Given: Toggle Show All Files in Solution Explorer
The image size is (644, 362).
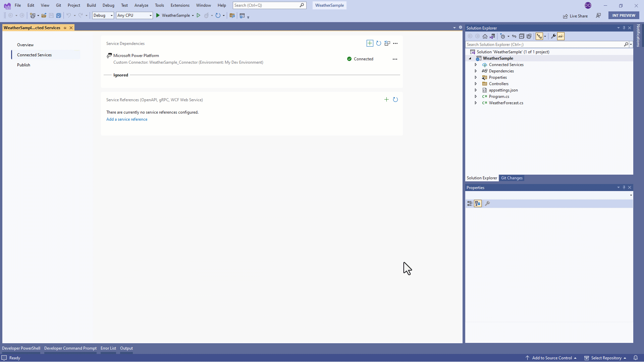Looking at the screenshot, I should [540, 36].
